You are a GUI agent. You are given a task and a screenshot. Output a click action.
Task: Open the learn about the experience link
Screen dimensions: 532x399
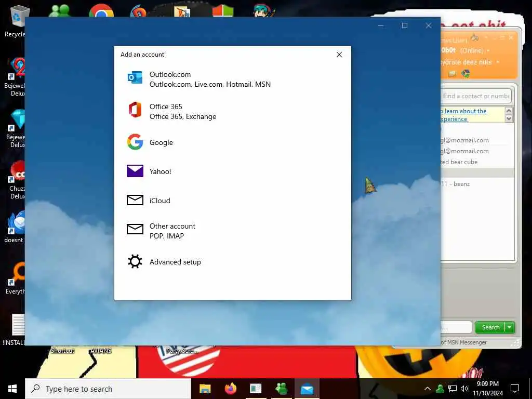464,115
